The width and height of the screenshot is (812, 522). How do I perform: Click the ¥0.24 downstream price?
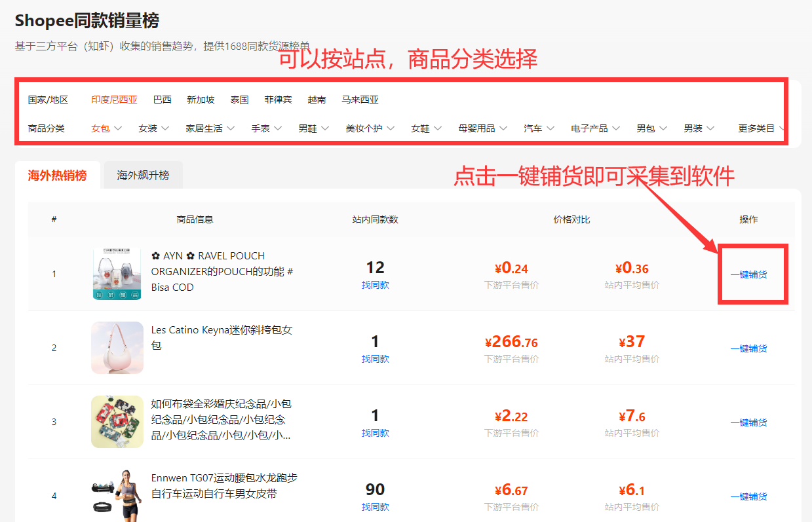(511, 268)
